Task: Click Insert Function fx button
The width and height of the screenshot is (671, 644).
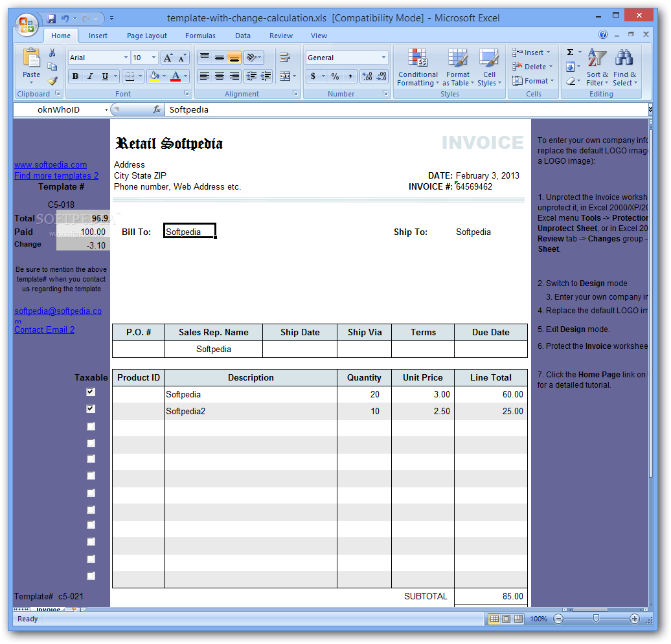Action: [x=157, y=110]
